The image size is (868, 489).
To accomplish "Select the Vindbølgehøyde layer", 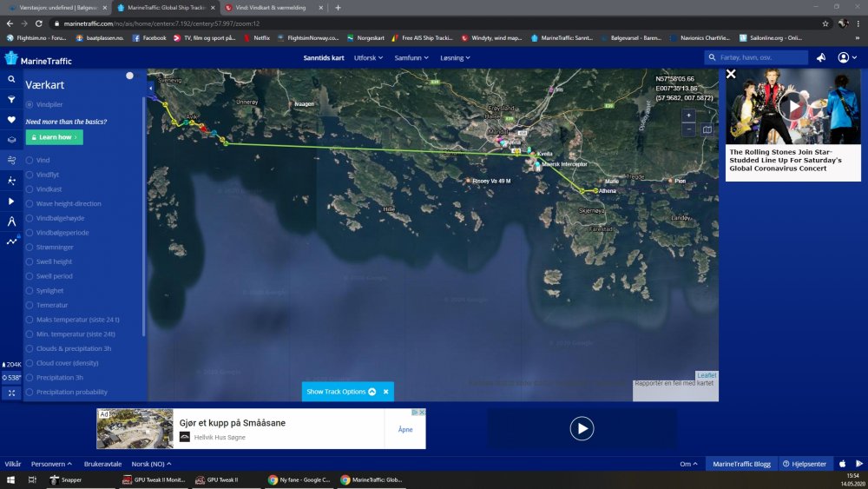I will 30,218.
